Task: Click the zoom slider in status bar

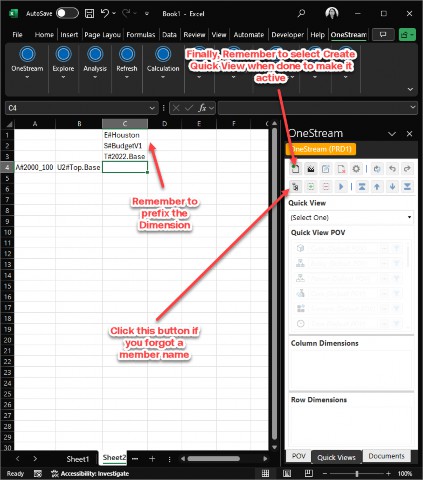Action: (x=357, y=473)
